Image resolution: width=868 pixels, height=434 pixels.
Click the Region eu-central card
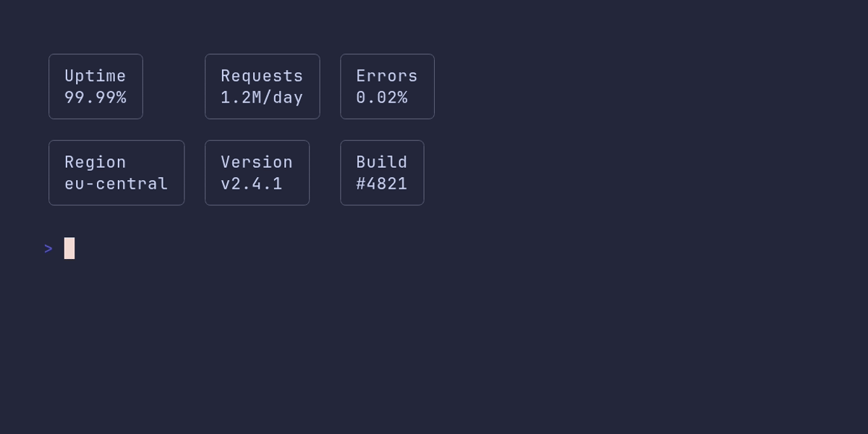pyautogui.click(x=116, y=173)
